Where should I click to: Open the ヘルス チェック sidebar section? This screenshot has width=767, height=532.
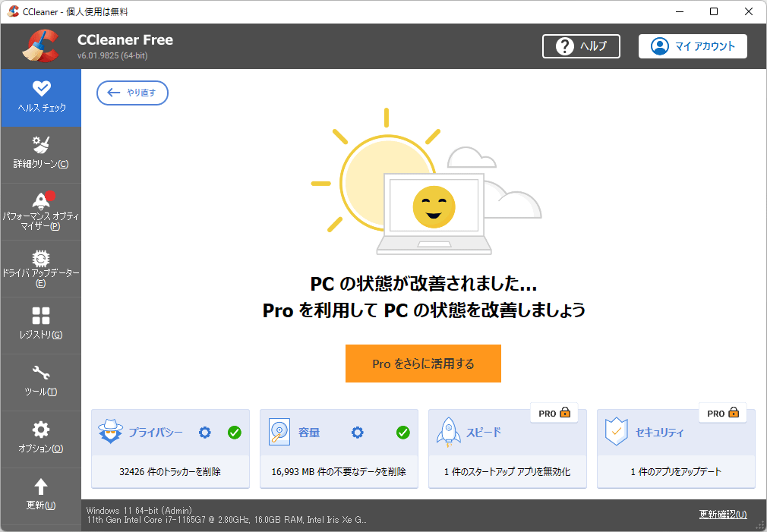point(41,98)
